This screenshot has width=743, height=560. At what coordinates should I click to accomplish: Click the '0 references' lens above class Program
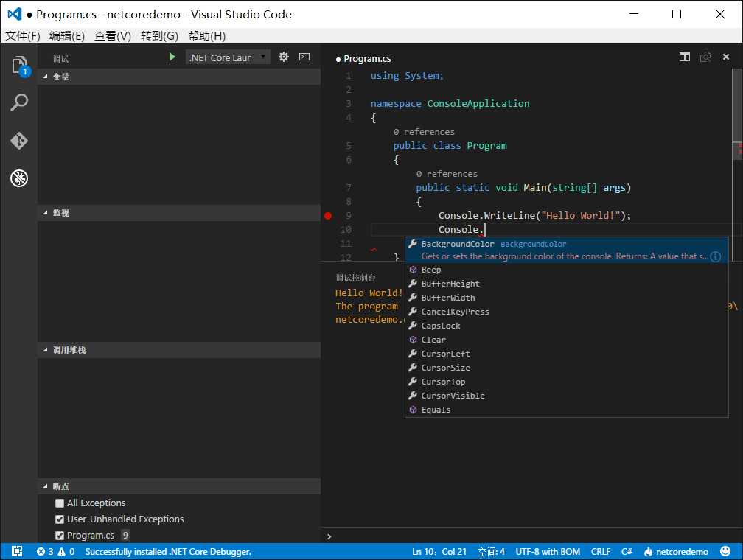[x=424, y=132]
